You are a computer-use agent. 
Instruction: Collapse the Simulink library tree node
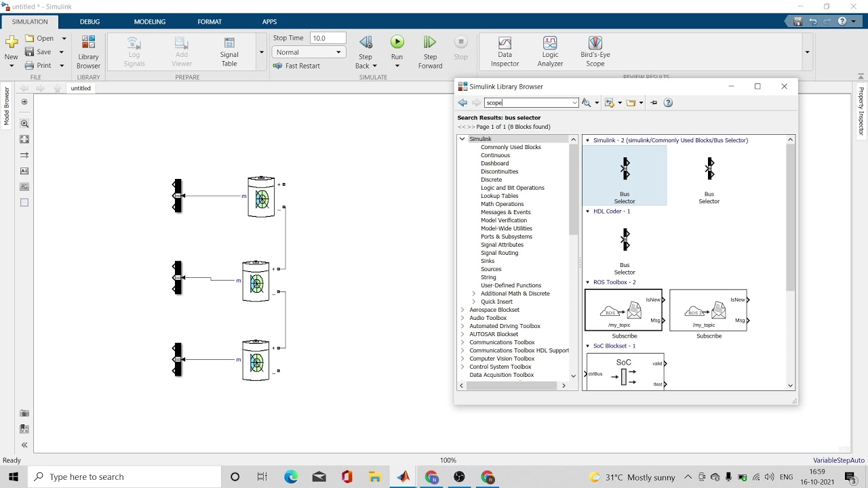click(463, 139)
